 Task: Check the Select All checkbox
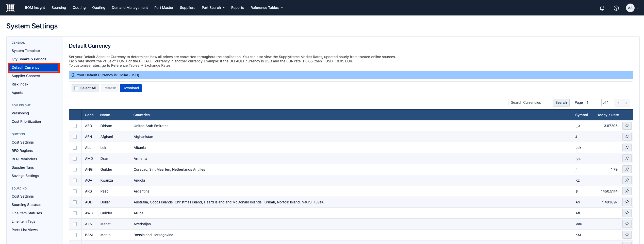tap(76, 88)
